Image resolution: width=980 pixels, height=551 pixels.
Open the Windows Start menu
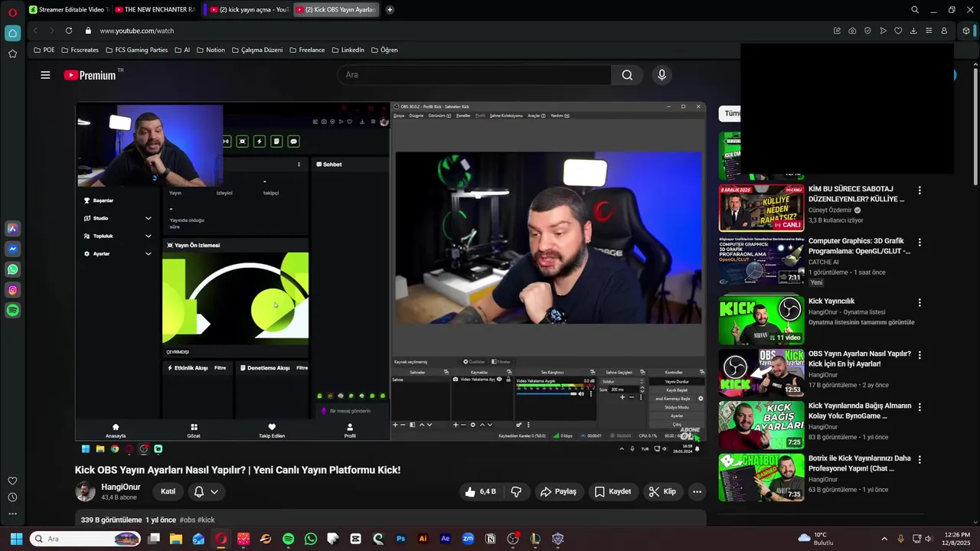pos(16,539)
